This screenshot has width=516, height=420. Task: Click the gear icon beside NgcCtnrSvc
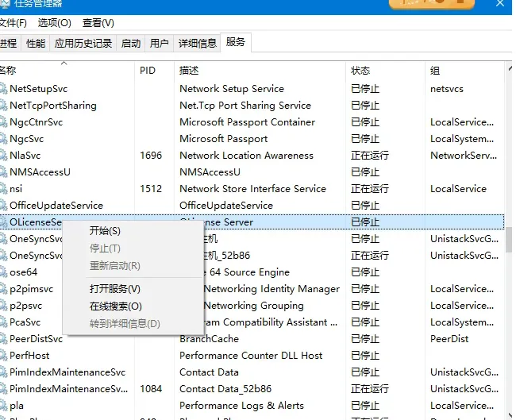pyautogui.click(x=3, y=122)
